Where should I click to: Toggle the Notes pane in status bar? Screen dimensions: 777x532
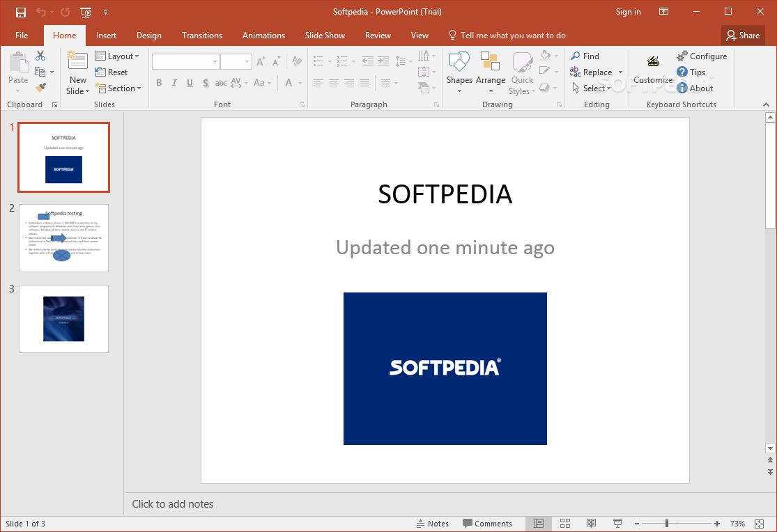pyautogui.click(x=433, y=524)
